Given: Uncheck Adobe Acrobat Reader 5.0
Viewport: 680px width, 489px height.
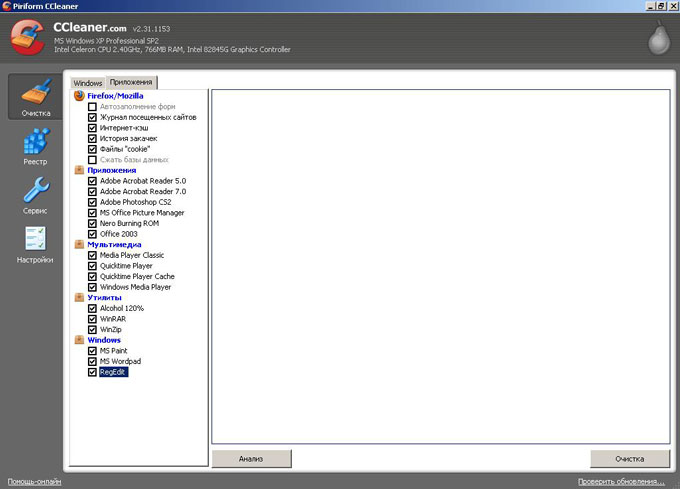Looking at the screenshot, I should click(x=92, y=181).
